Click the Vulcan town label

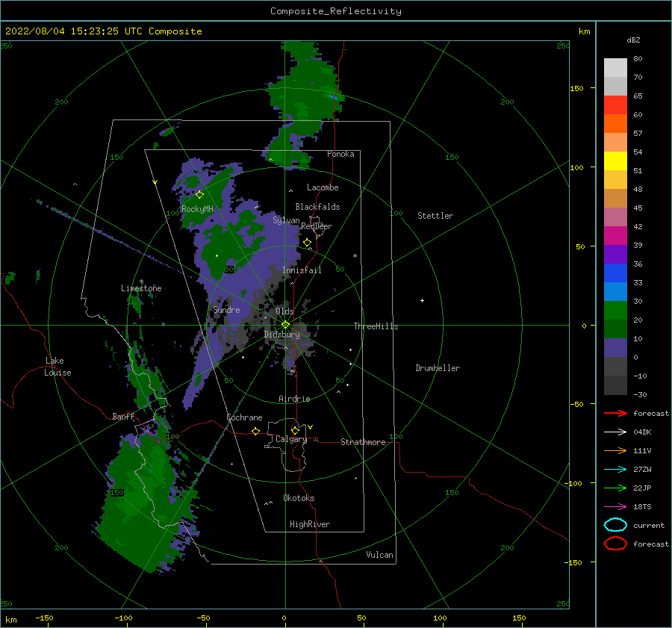[380, 555]
